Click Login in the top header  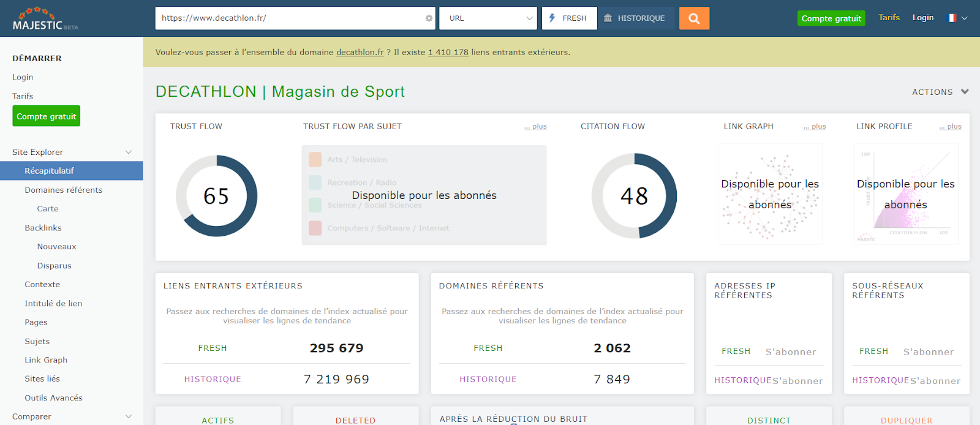(923, 18)
